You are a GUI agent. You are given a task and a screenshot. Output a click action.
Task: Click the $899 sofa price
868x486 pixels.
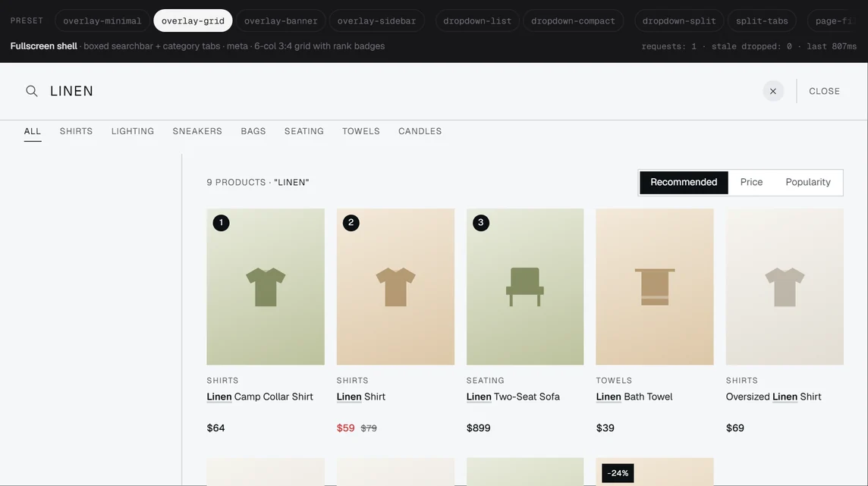pyautogui.click(x=478, y=428)
